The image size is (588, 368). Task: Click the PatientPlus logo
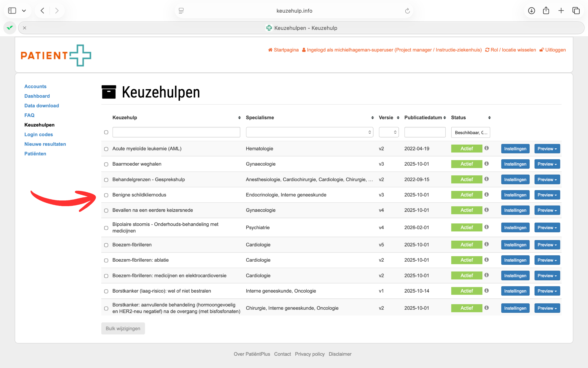click(56, 55)
